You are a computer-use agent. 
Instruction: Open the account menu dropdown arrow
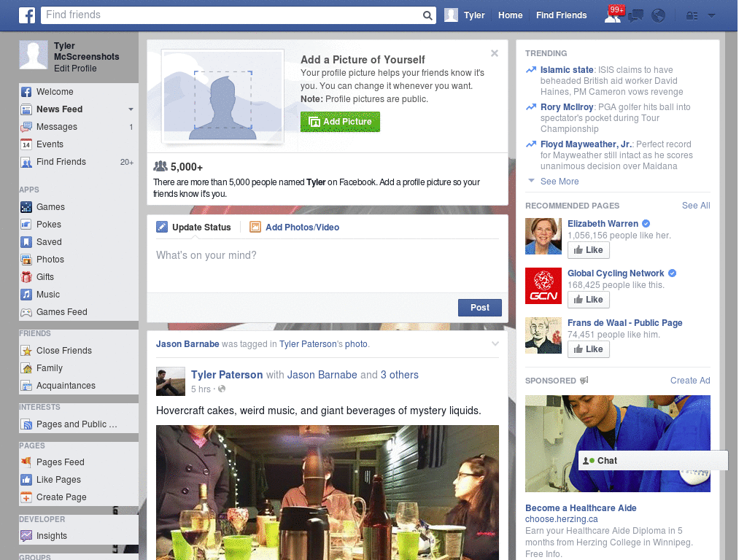[x=712, y=15]
